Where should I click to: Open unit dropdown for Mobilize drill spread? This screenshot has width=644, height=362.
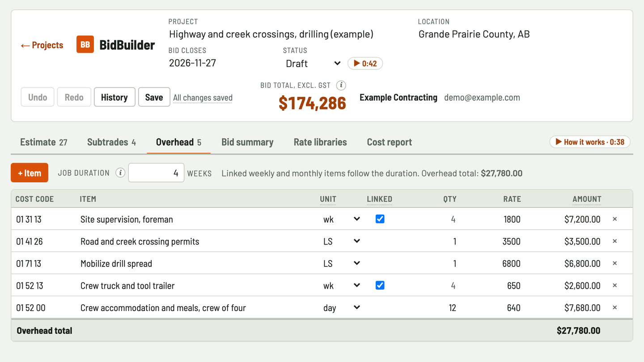point(341,264)
